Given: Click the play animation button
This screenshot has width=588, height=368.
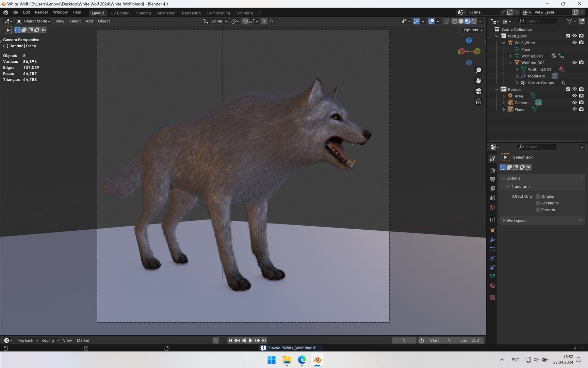Looking at the screenshot, I should click(250, 340).
